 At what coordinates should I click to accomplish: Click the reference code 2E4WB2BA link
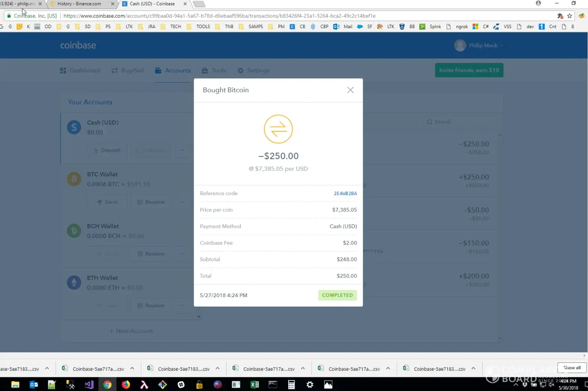pyautogui.click(x=345, y=194)
